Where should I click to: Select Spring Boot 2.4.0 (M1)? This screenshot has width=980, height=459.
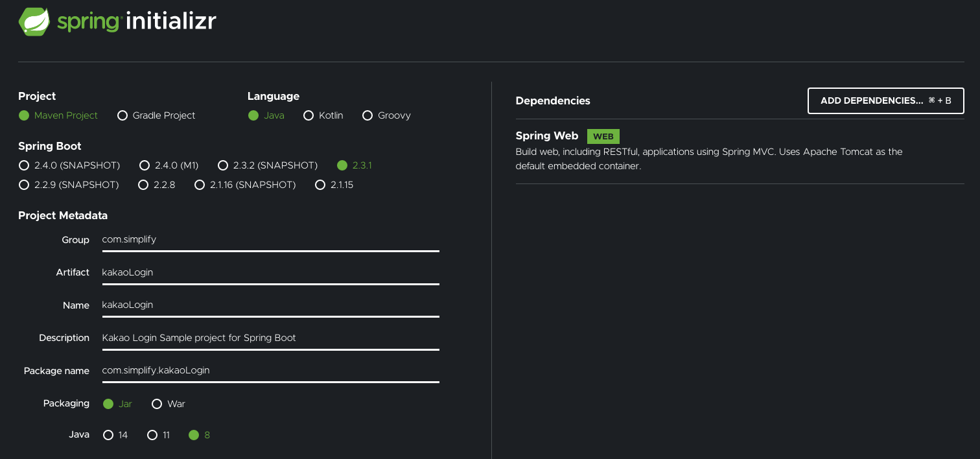[145, 165]
